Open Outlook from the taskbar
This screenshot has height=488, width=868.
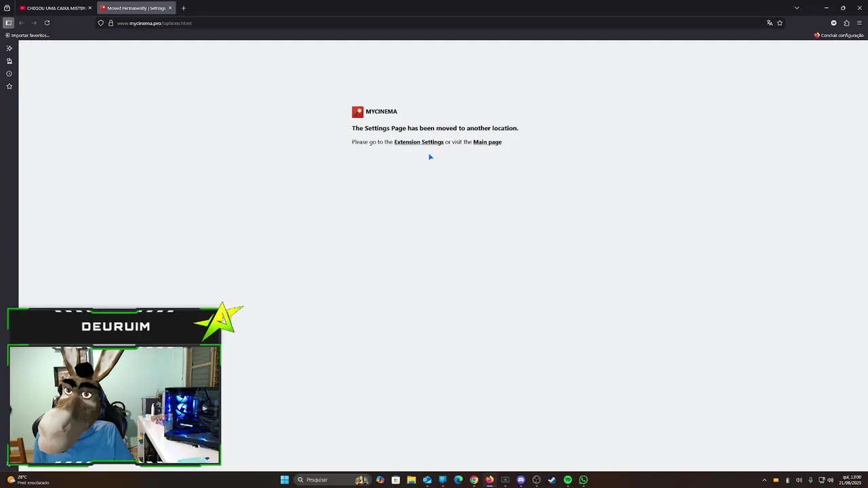tap(427, 480)
